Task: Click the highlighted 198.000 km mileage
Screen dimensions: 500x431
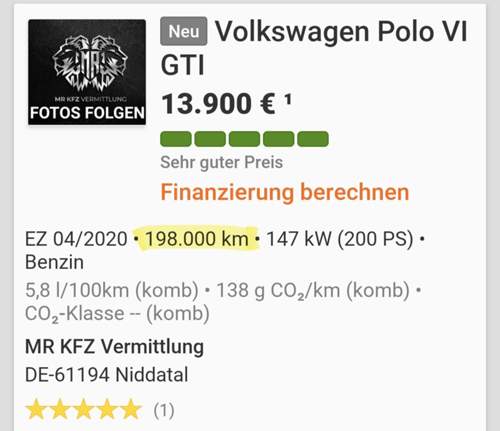Action: (197, 239)
